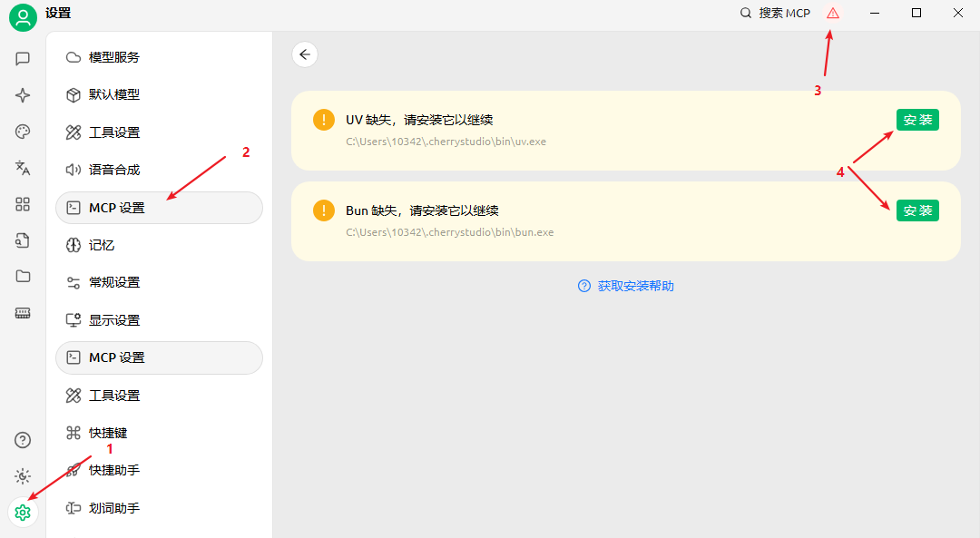This screenshot has width=980, height=538.
Task: Open the palette painting icon in sidebar
Action: [23, 132]
